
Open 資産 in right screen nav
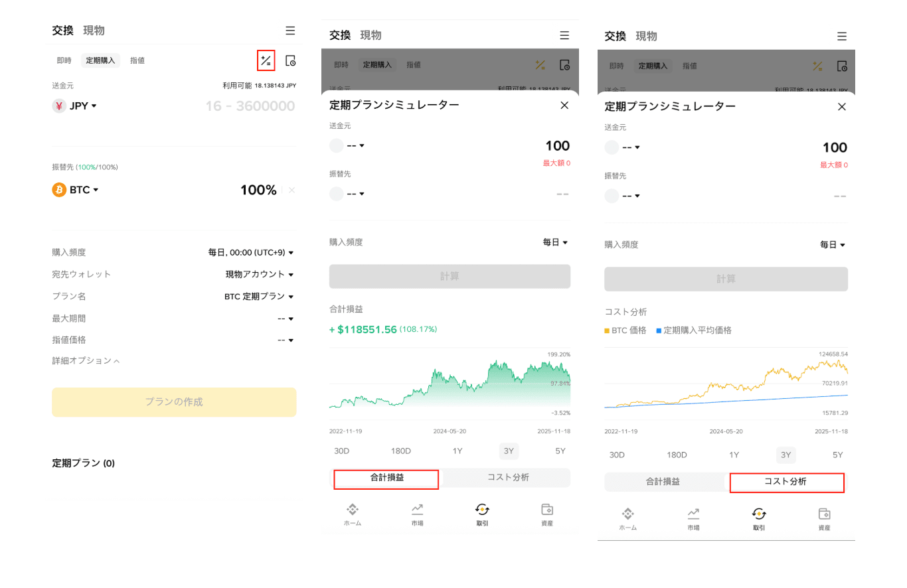[x=824, y=519]
